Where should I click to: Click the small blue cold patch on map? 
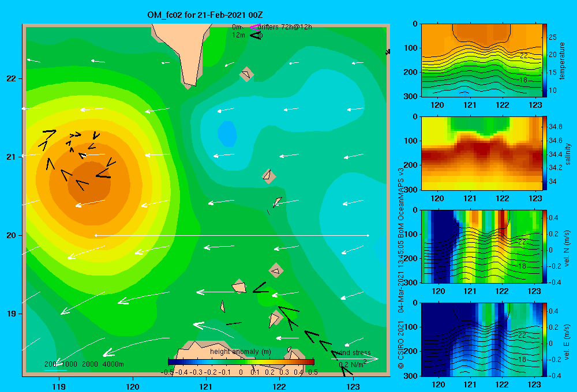[227, 134]
